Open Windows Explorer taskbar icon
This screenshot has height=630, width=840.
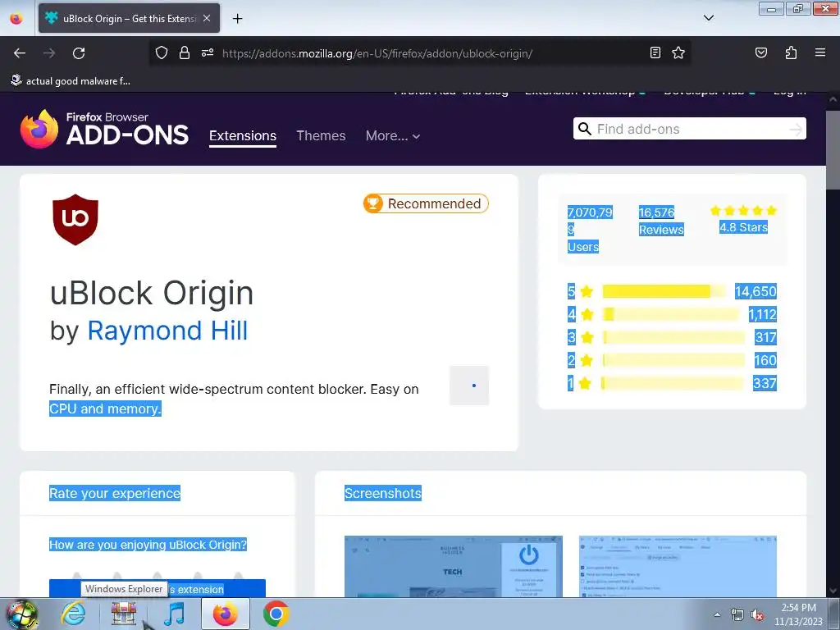click(x=123, y=614)
